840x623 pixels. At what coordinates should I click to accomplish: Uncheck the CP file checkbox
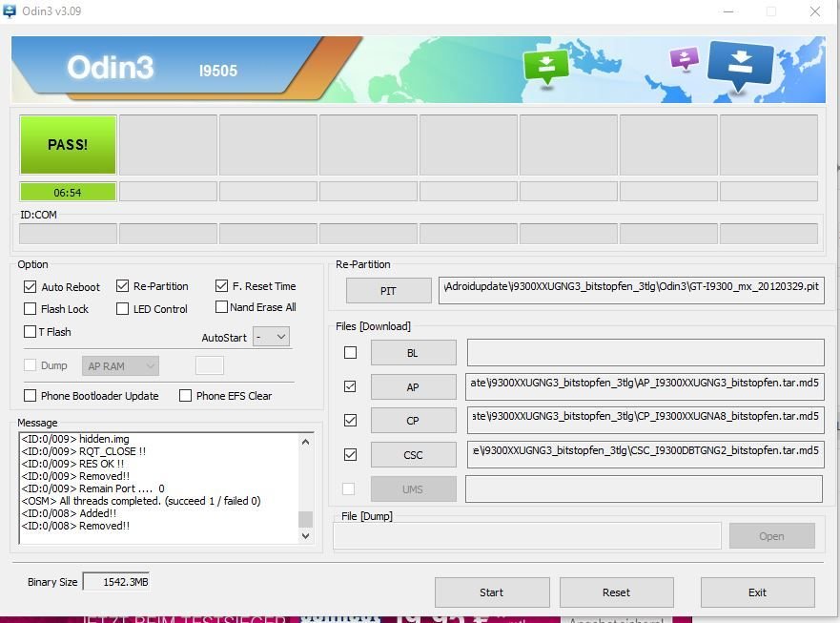point(350,421)
